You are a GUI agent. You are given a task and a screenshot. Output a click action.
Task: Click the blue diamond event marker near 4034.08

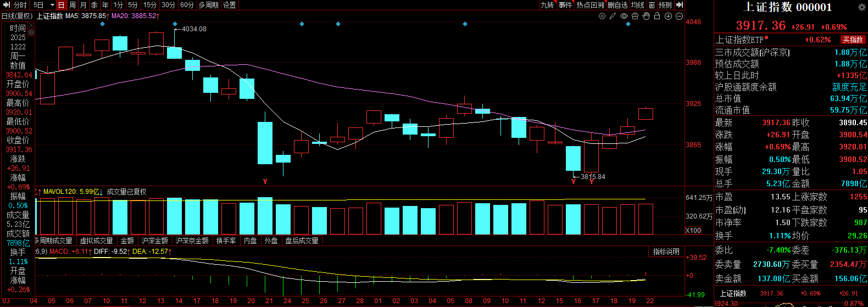click(175, 24)
